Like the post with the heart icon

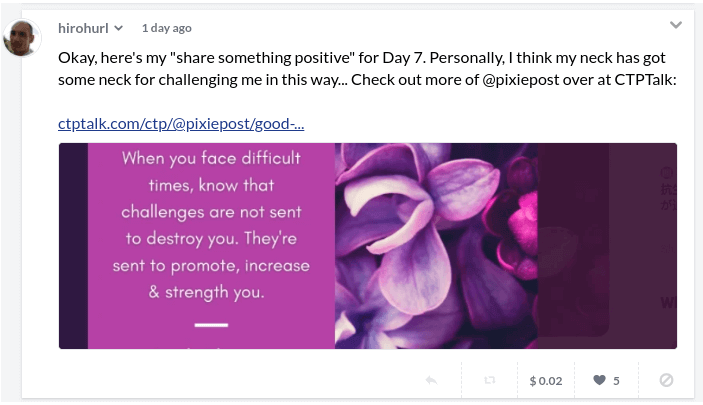(599, 380)
